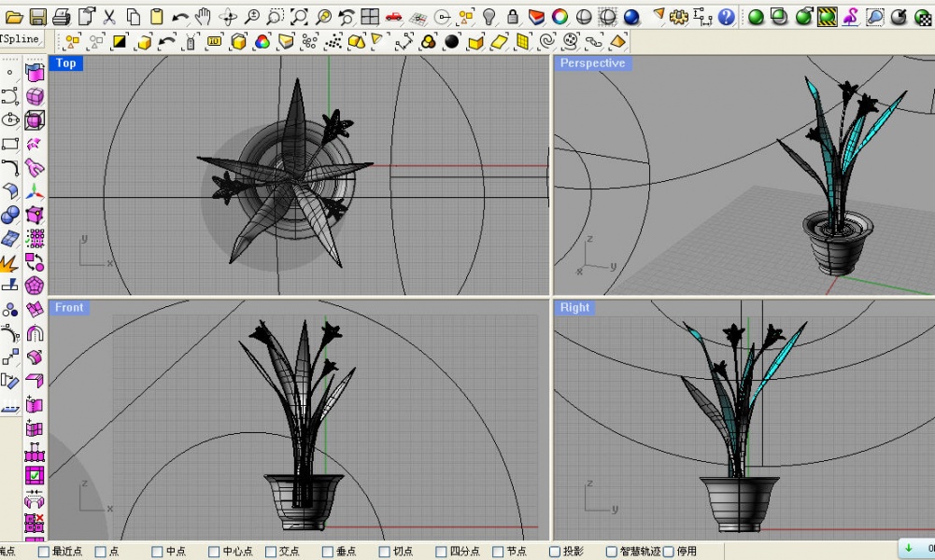Select the single Point tool in sidebar
Screen dimensions: 935x560
click(x=10, y=72)
